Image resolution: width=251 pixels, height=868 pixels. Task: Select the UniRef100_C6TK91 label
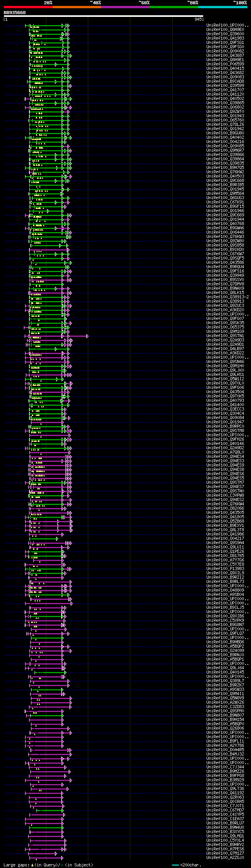click(x=225, y=202)
